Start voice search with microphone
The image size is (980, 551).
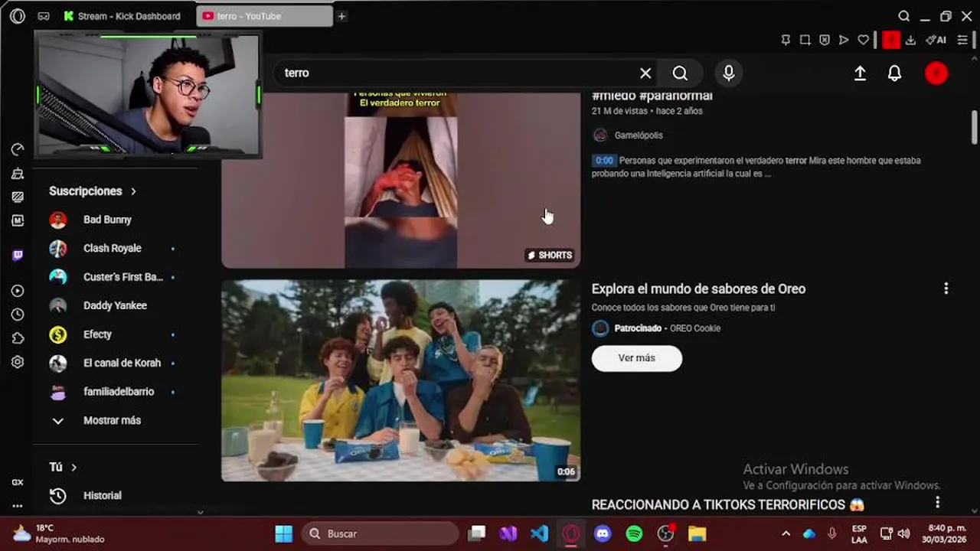tap(729, 73)
